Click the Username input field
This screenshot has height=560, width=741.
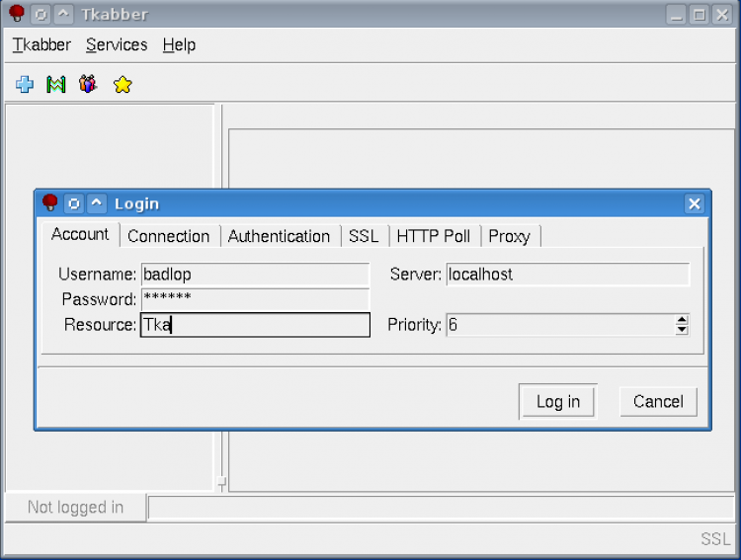pos(255,275)
